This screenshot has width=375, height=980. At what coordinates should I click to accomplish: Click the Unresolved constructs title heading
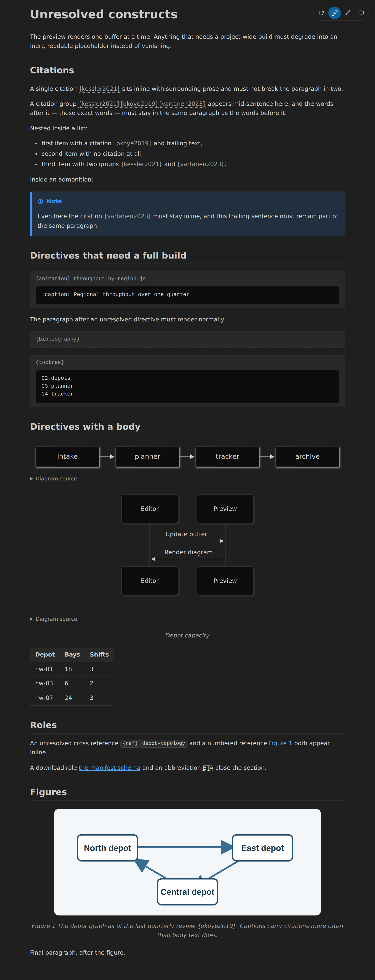(x=104, y=14)
